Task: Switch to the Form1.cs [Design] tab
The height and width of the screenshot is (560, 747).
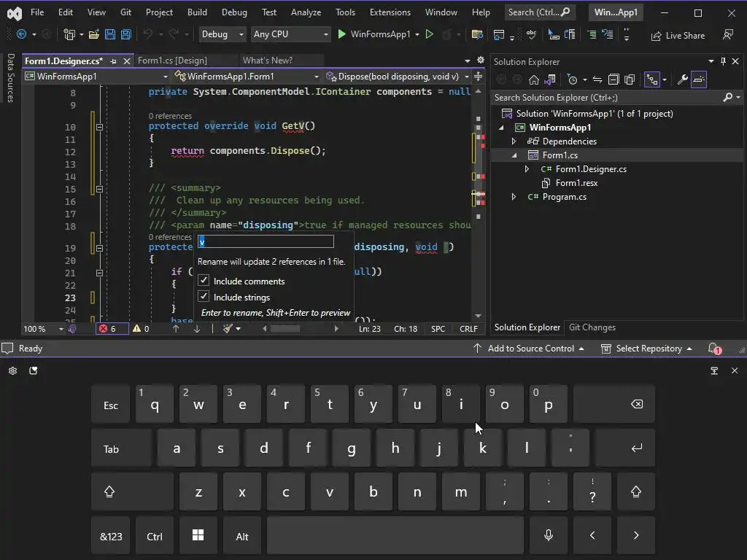Action: (172, 61)
